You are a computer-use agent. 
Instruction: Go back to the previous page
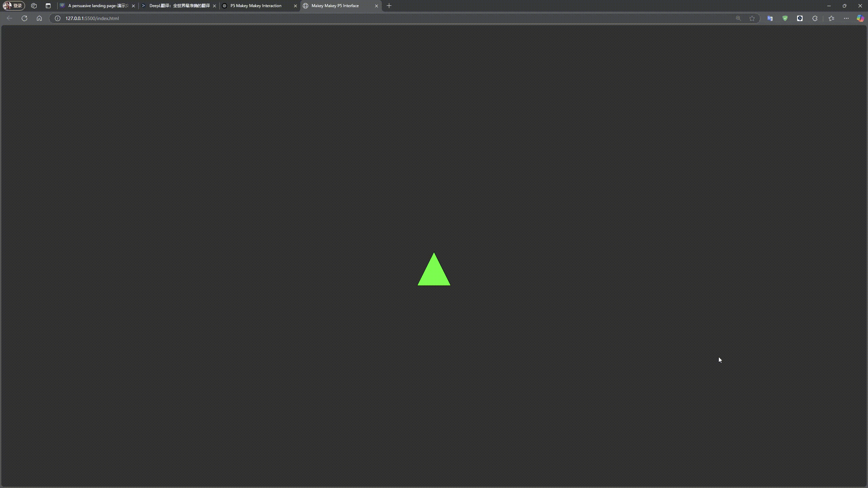[9, 18]
